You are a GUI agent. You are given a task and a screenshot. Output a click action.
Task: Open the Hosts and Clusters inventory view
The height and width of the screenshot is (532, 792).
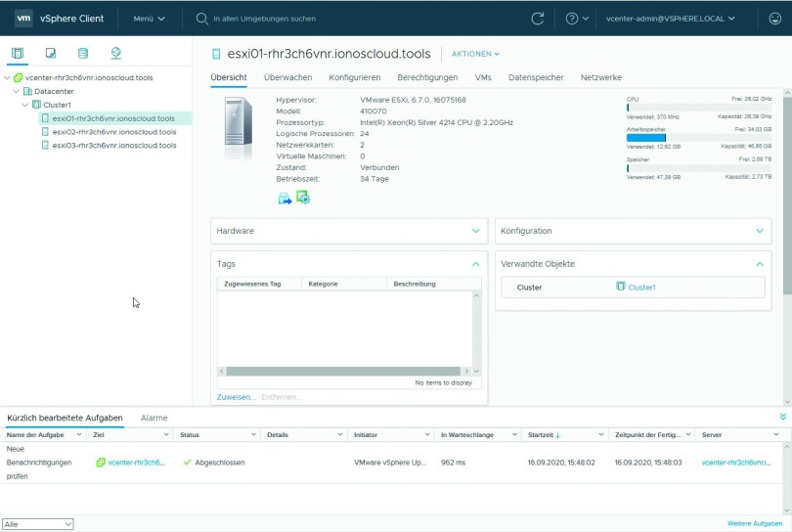coord(18,53)
